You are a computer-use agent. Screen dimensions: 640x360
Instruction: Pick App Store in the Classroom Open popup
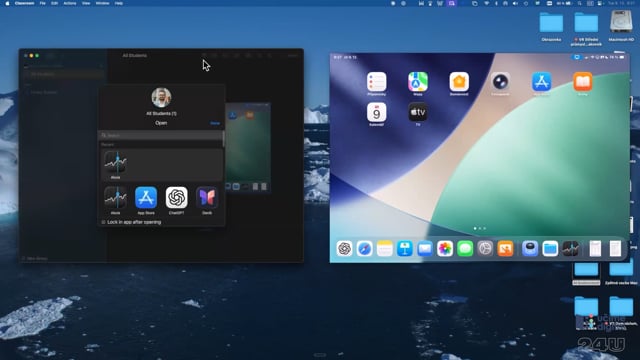coord(146,198)
